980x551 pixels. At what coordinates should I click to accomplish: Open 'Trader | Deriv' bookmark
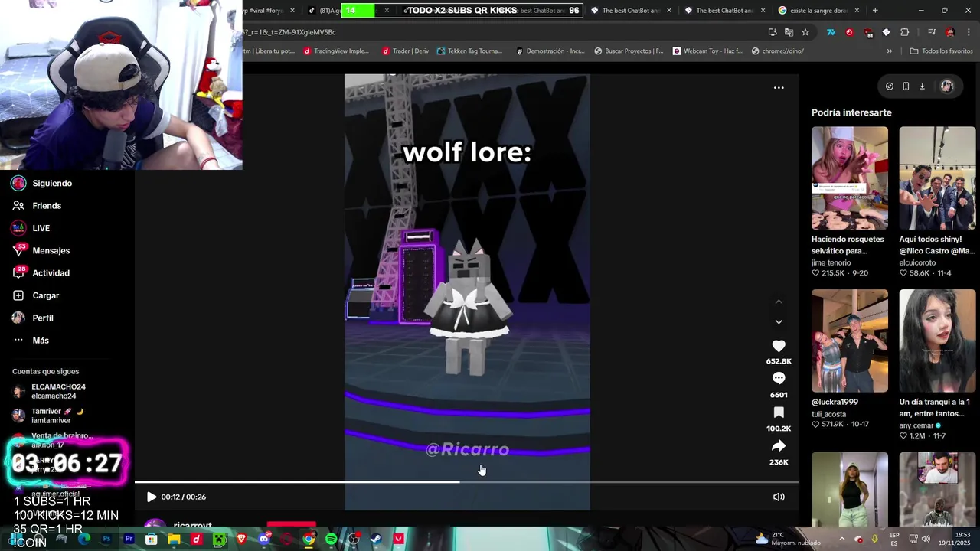(406, 51)
